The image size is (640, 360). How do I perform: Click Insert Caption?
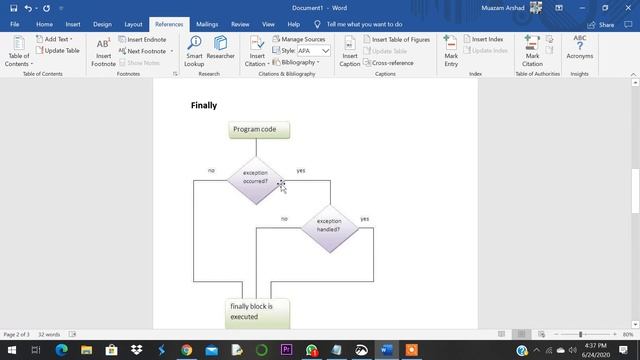(x=350, y=51)
